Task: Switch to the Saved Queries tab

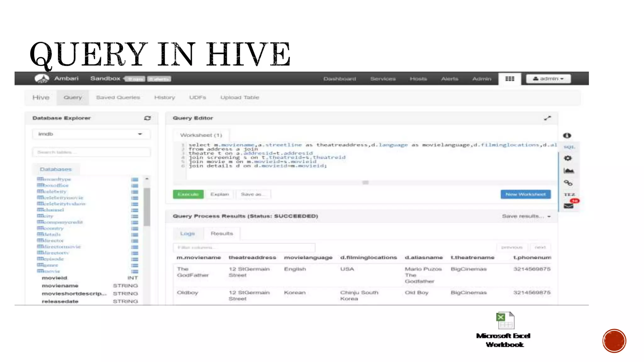Action: 118,97
